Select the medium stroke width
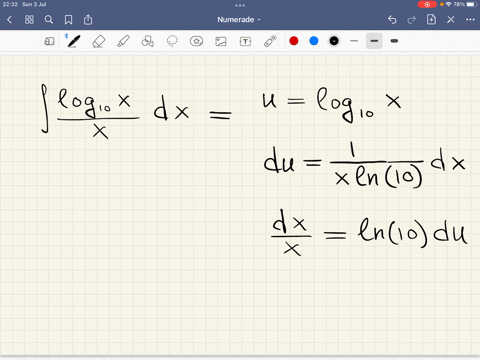The image size is (480, 360). tap(374, 41)
